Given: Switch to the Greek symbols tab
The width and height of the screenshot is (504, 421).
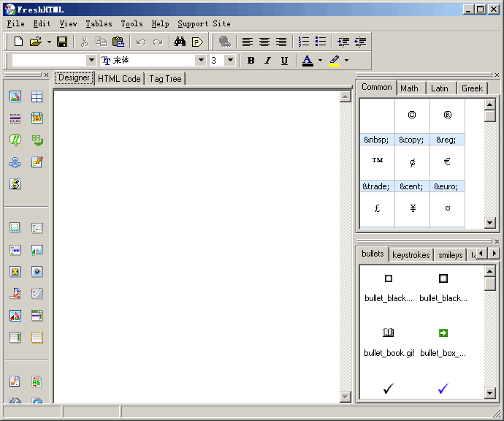Looking at the screenshot, I should pyautogui.click(x=472, y=88).
